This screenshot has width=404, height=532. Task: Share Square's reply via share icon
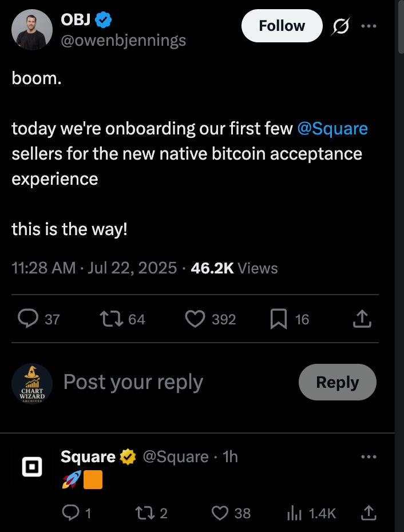[369, 513]
